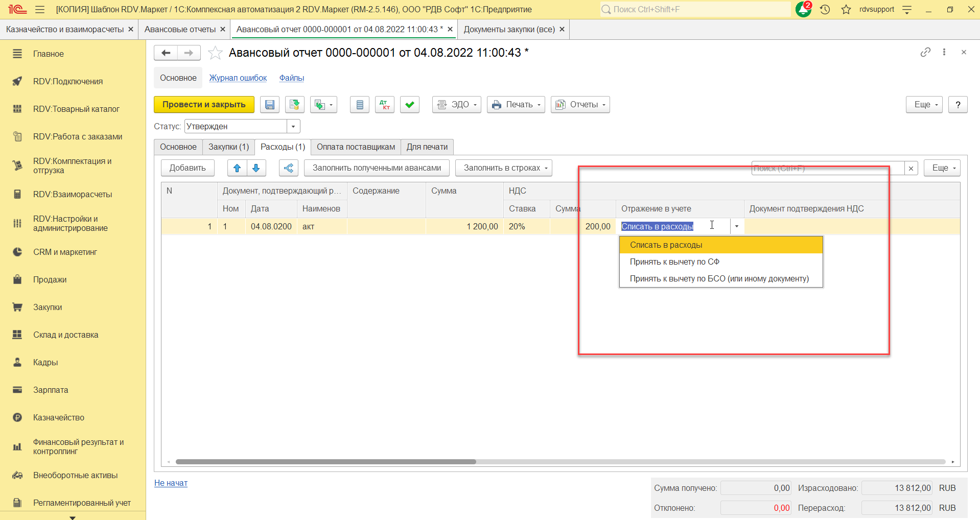The image size is (980, 520).
Task: Expand the Статус dropdown
Action: coord(293,126)
